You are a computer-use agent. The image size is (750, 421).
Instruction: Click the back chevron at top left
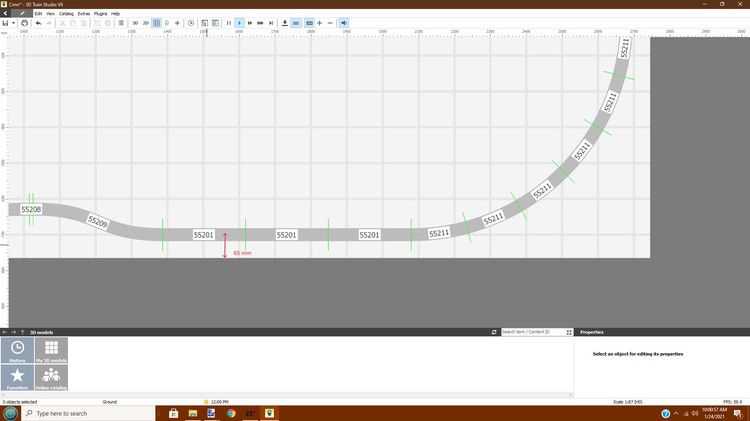[5, 13]
